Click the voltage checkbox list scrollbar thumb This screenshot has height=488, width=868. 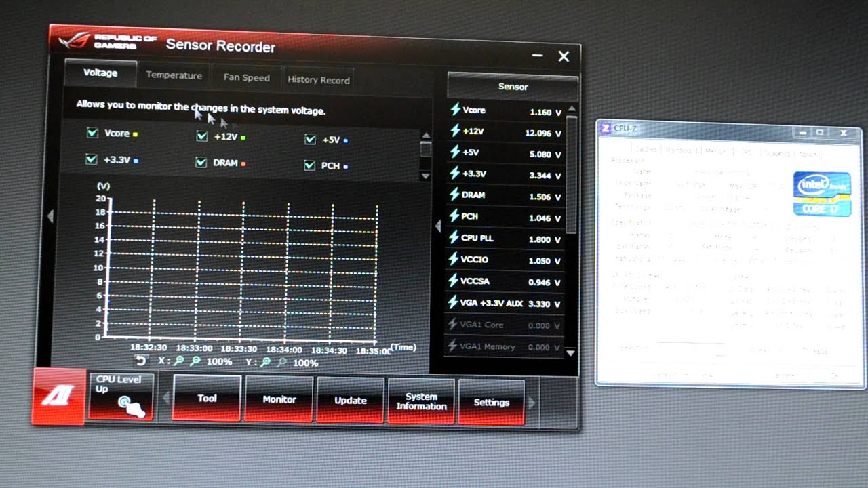426,149
